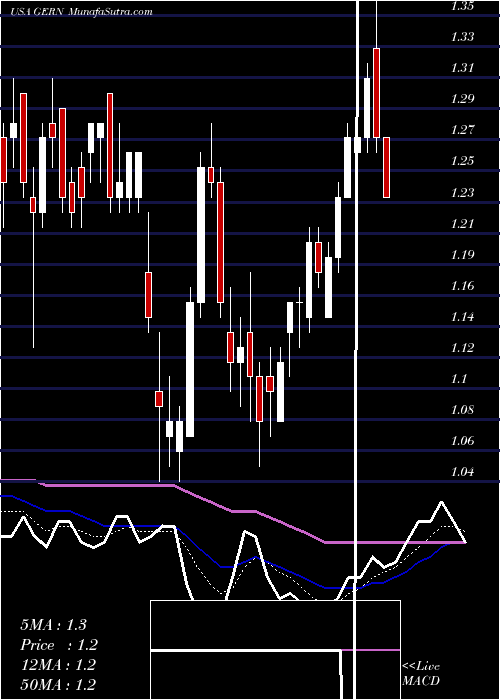500x700 pixels.
Task: Click the 1.27 price axis label
Action: pyautogui.click(x=462, y=130)
